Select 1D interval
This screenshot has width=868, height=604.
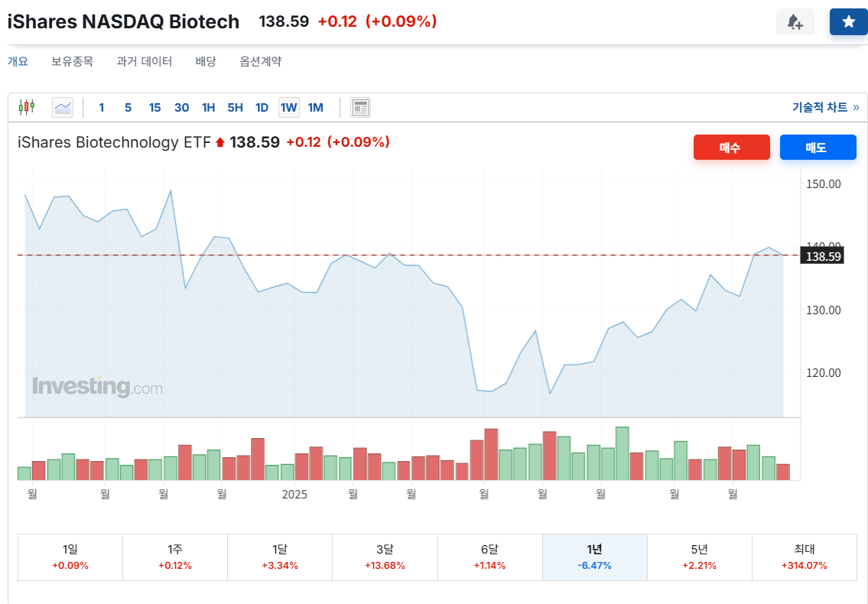[262, 107]
